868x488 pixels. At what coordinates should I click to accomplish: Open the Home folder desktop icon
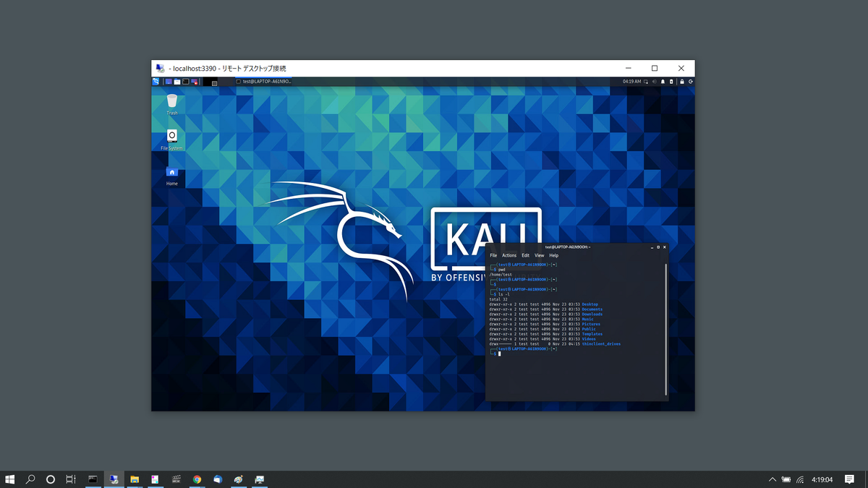171,176
